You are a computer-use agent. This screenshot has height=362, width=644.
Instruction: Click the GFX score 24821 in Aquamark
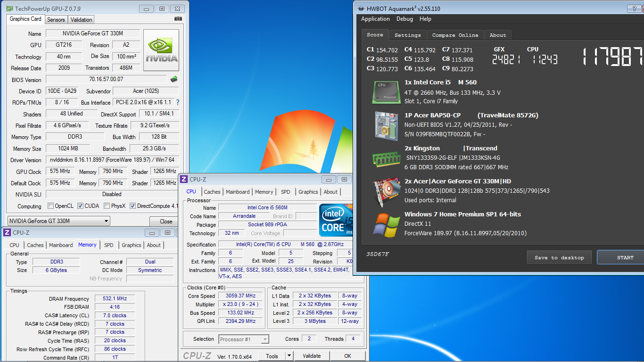[x=507, y=59]
